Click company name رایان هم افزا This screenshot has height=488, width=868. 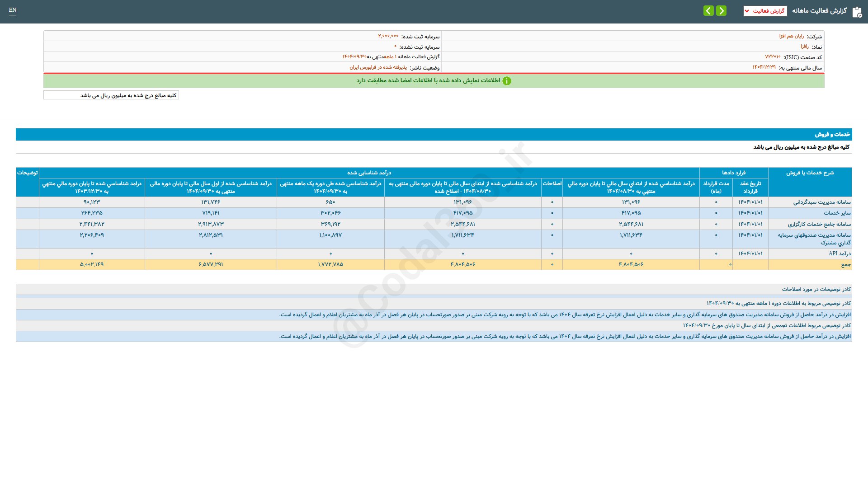(791, 36)
